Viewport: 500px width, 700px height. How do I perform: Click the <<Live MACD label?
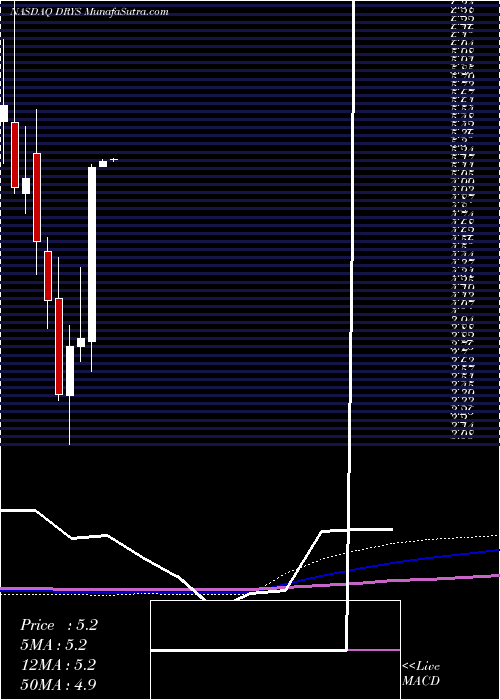(421, 674)
